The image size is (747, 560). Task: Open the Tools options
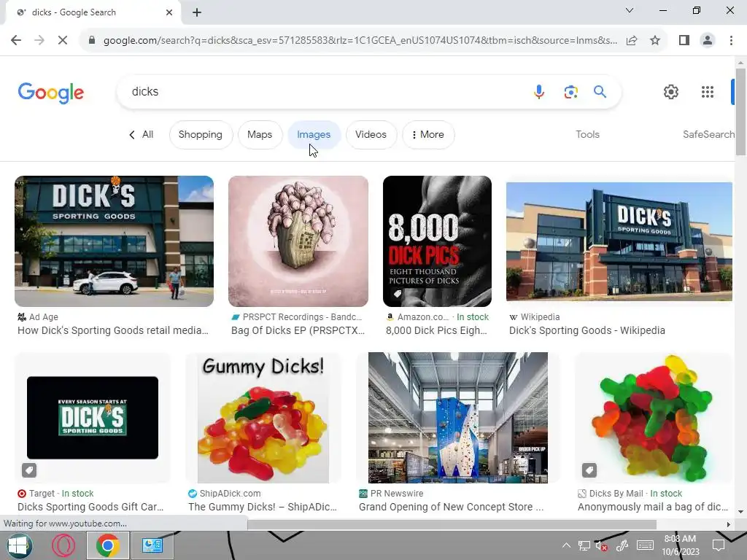pos(587,135)
